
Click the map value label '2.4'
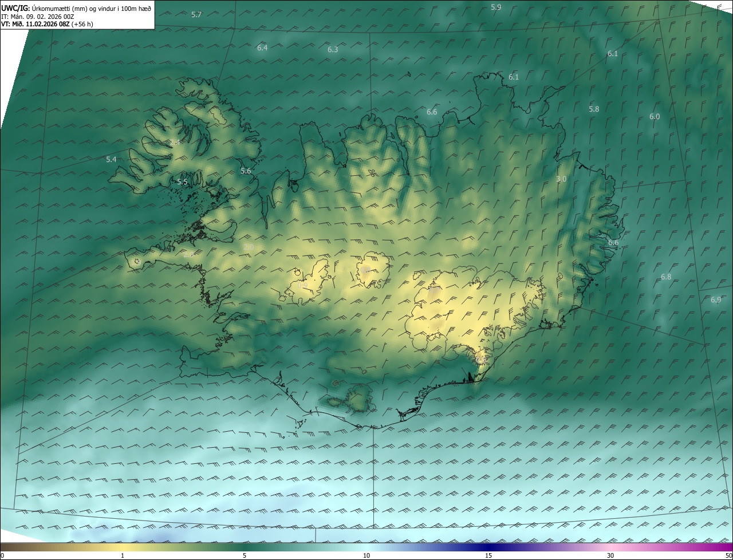tap(175, 142)
